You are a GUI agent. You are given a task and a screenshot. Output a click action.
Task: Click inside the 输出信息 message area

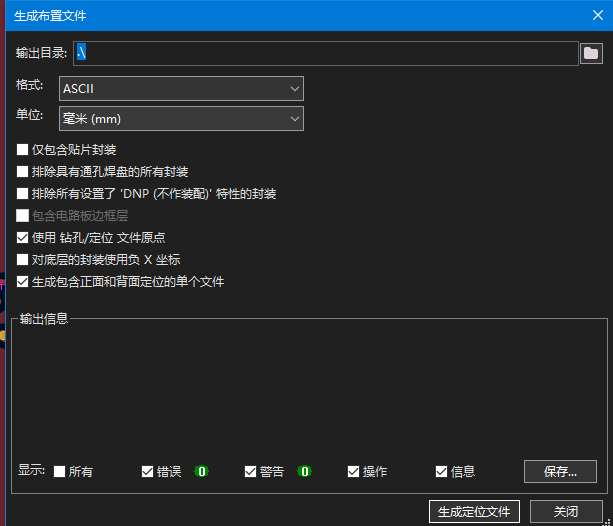tap(309, 391)
